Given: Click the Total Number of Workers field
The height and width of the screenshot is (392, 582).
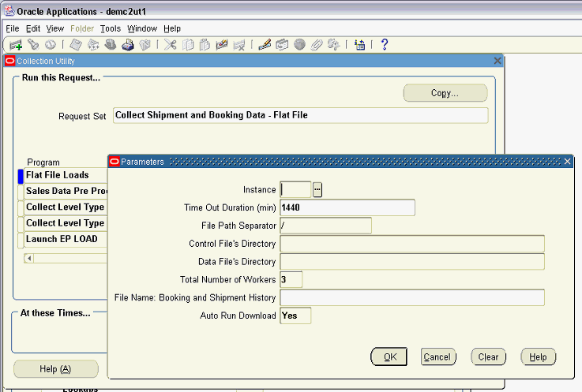Looking at the screenshot, I should coord(291,280).
